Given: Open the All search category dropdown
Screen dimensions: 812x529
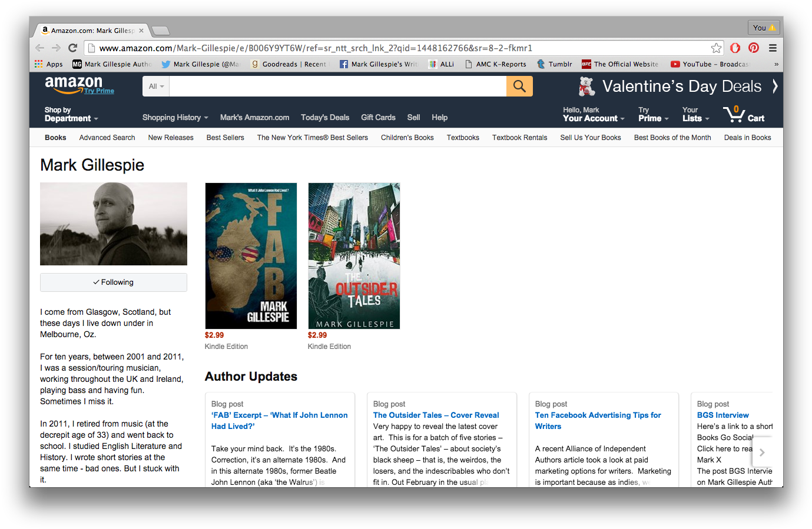Looking at the screenshot, I should tap(155, 86).
